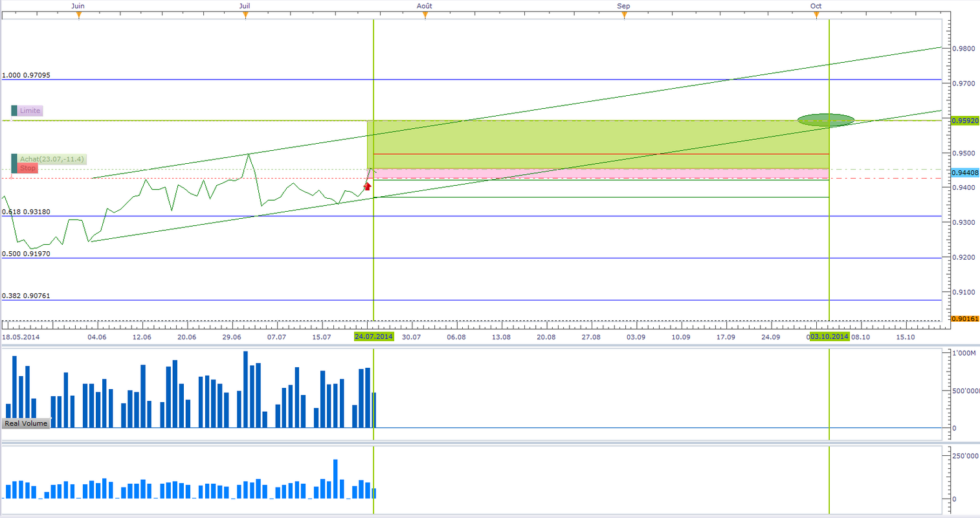Click the 24.09 date on time axis
This screenshot has height=518, width=980.
(x=770, y=337)
